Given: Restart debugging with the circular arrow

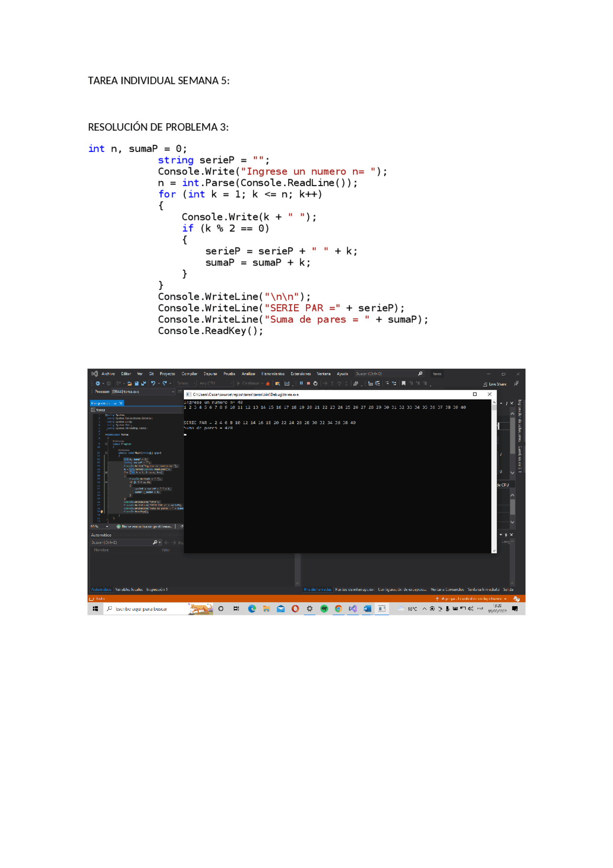Looking at the screenshot, I should click(x=316, y=383).
